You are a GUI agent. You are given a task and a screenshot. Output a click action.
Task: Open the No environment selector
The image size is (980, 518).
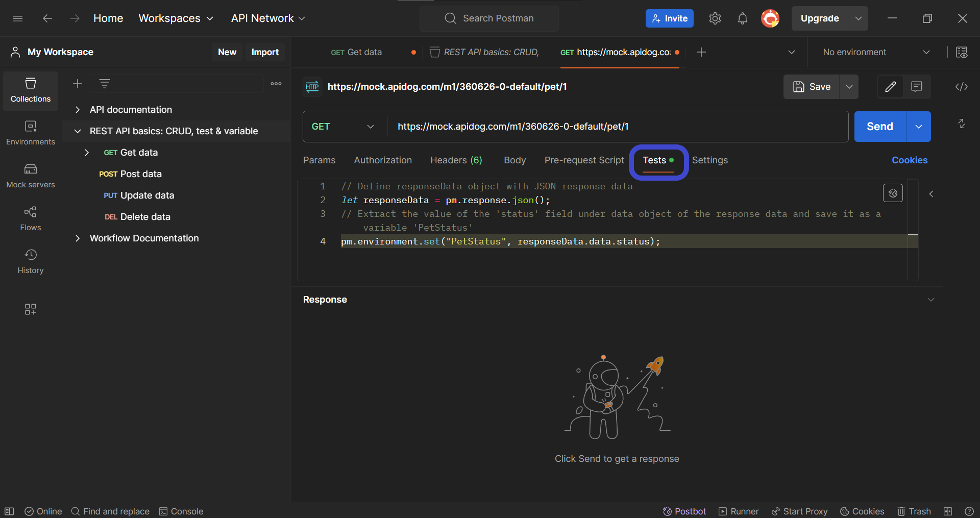coord(876,52)
